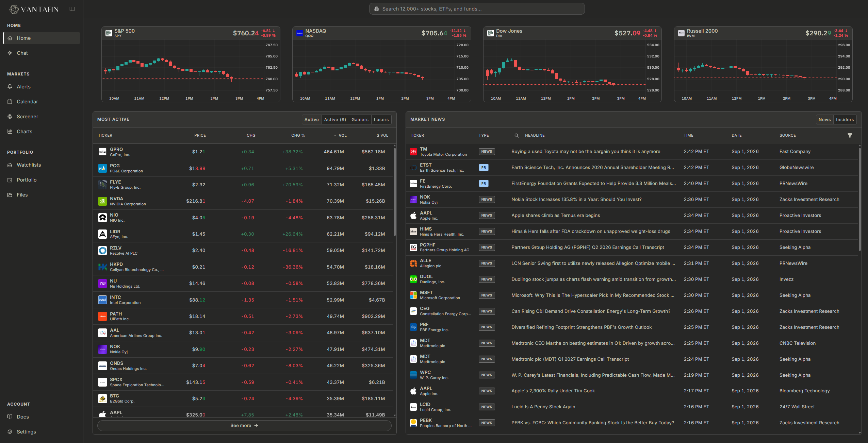Click the Watchlists icon

(x=10, y=165)
